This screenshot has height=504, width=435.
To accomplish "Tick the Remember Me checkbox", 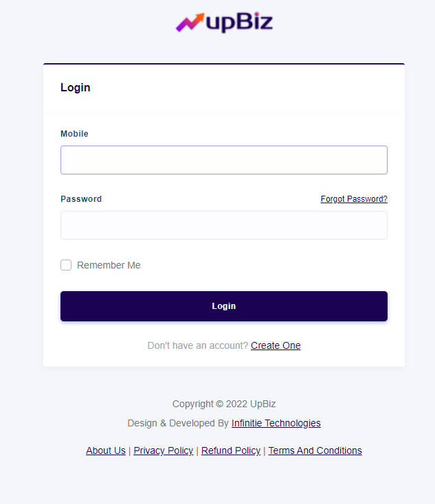I will coord(66,265).
